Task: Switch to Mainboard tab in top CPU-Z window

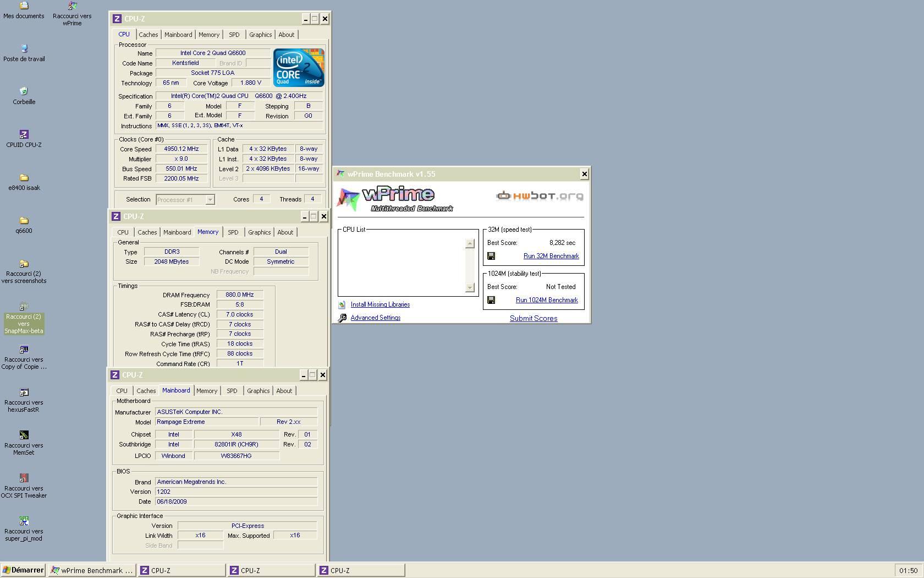Action: [x=178, y=35]
